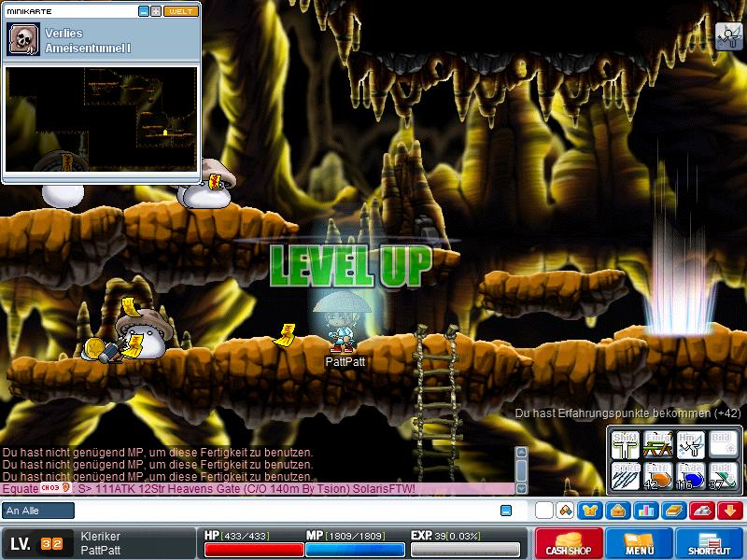Viewport: 747px width, 560px height.
Task: Open equipment window via yellow shirt icon
Action: coord(590,511)
